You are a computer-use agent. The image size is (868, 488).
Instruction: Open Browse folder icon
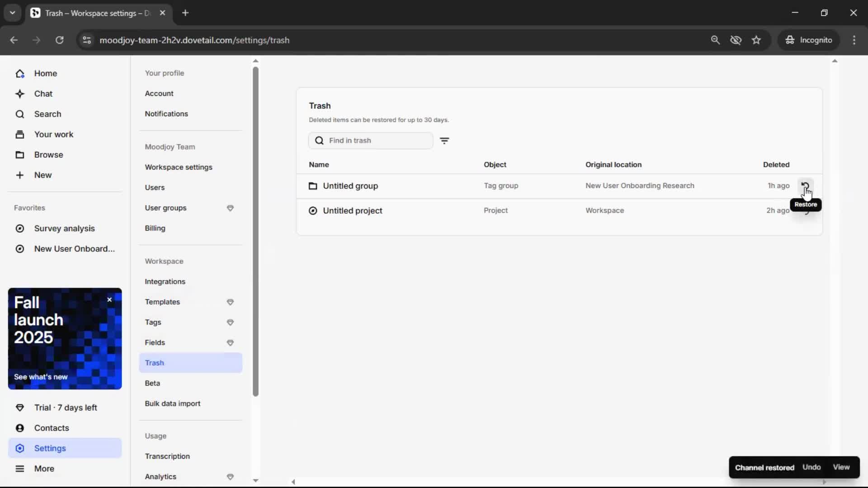(20, 155)
